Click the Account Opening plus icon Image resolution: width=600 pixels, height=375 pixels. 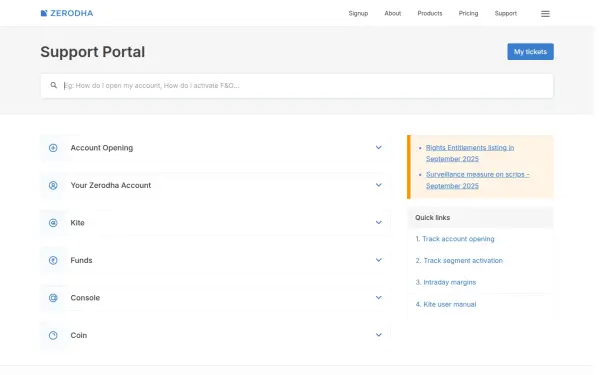coord(53,148)
